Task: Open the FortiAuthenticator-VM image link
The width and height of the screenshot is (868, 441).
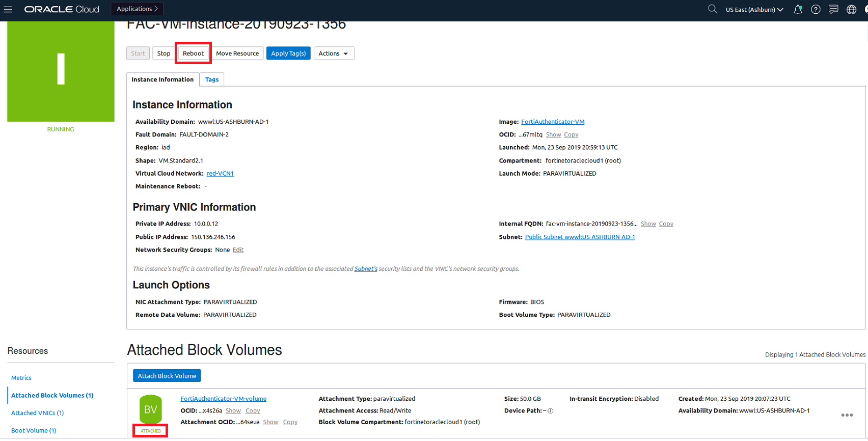Action: 553,122
